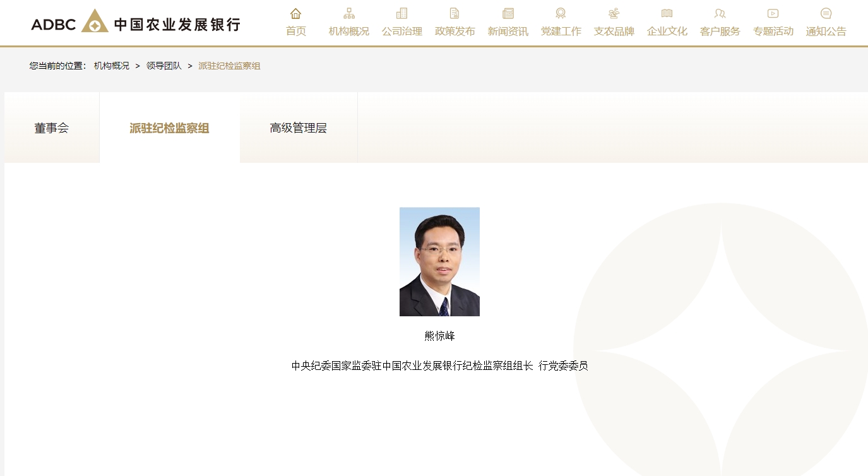This screenshot has width=868, height=476.
Task: Click the open-book icon above 企业文化
Action: [667, 13]
